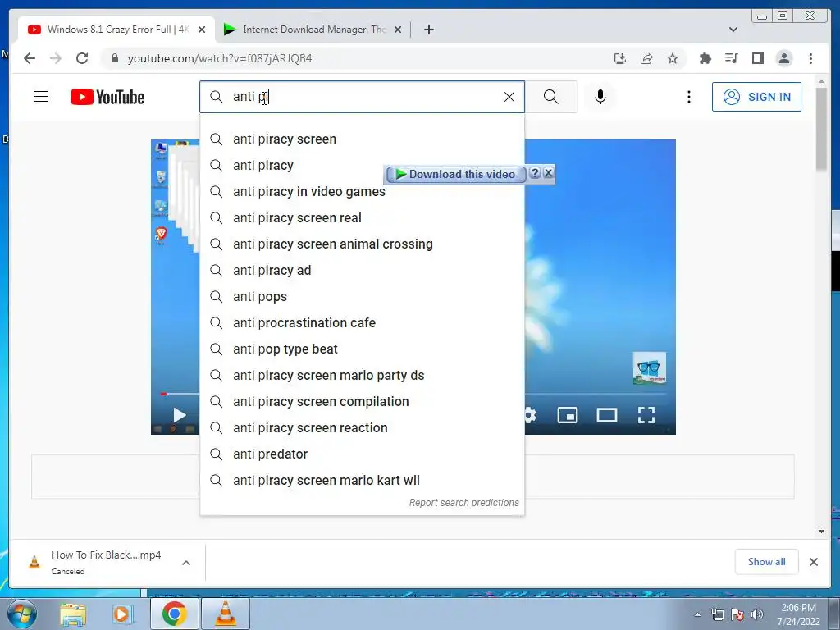The image size is (840, 630).
Task: Select 'anti piracy screen mario kart wii'
Action: click(x=362, y=481)
